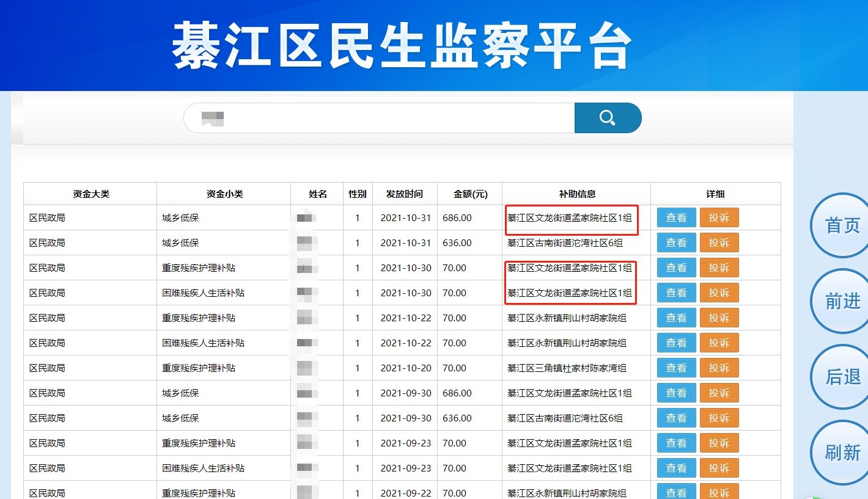Click 查看 for 2021-09-30 636.00 record
Screen dimensions: 868x499
coord(676,418)
